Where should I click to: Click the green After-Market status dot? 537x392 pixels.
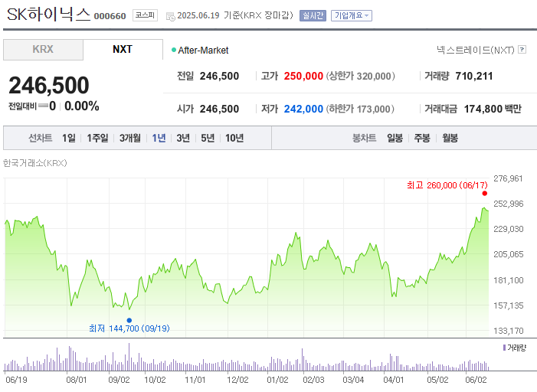(174, 50)
